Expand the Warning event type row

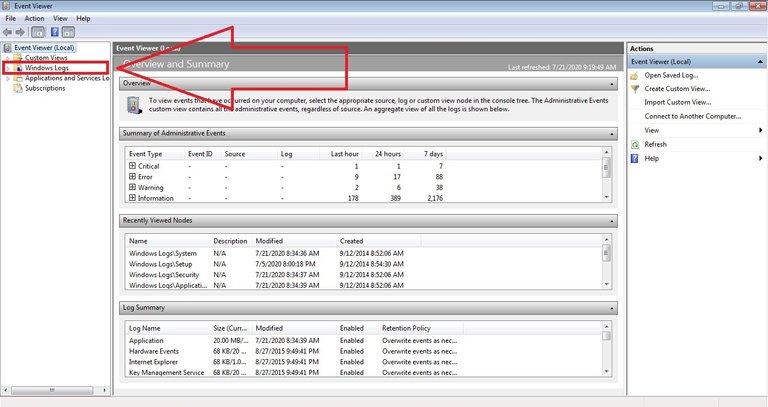pos(132,188)
